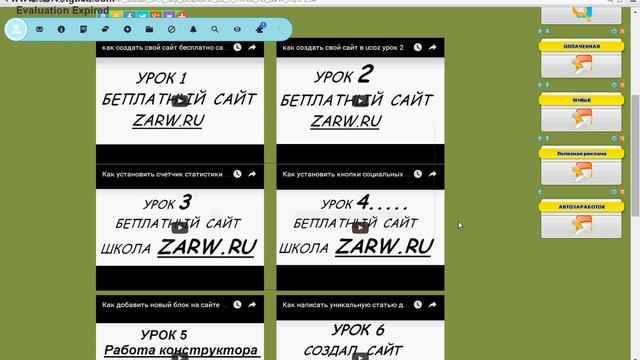Open the user avatar profile icon
Viewport: 640px width, 360px height.
coord(16,29)
